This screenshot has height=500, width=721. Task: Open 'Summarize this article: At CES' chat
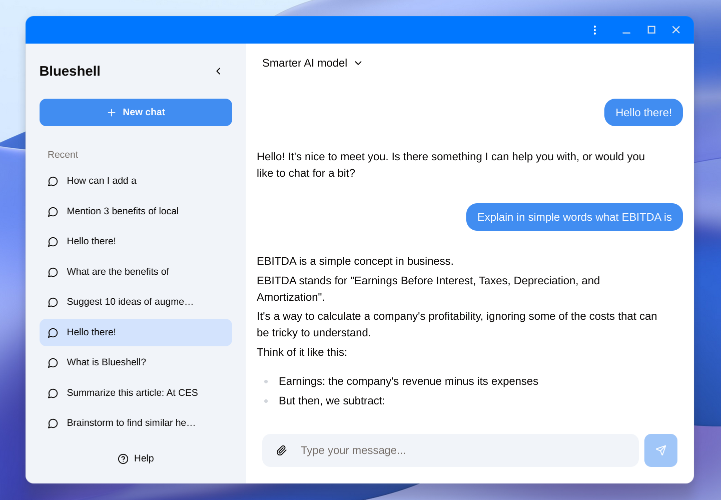click(136, 393)
